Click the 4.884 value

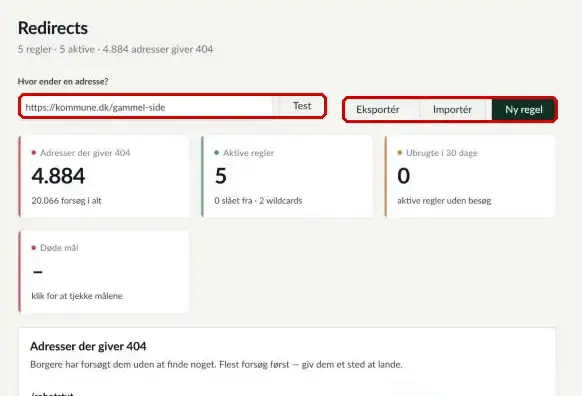pyautogui.click(x=58, y=176)
